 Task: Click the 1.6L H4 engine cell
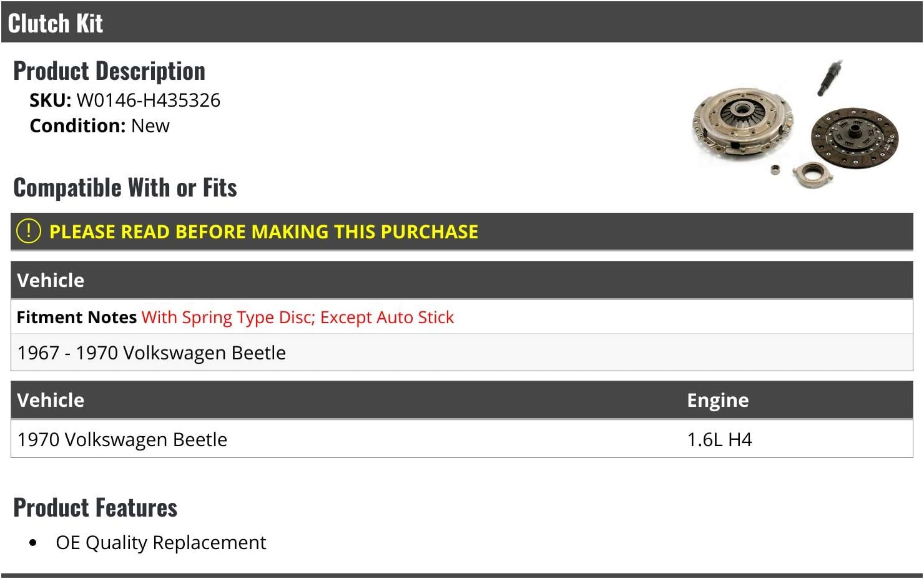(719, 439)
